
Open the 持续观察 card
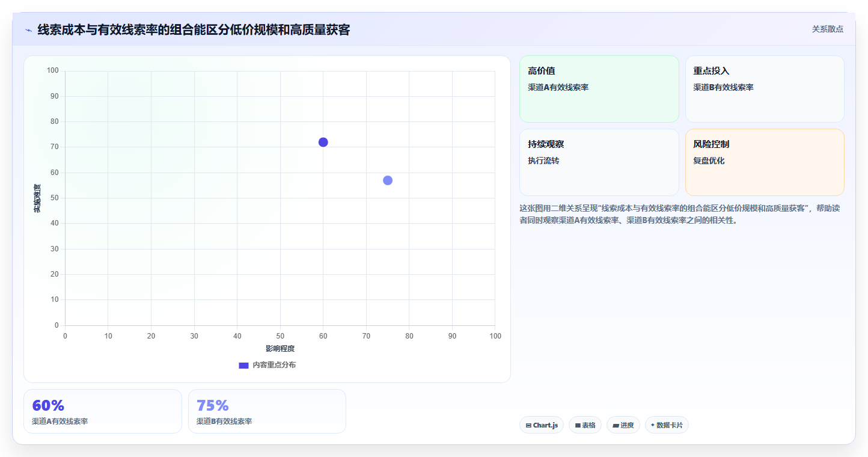click(x=599, y=162)
